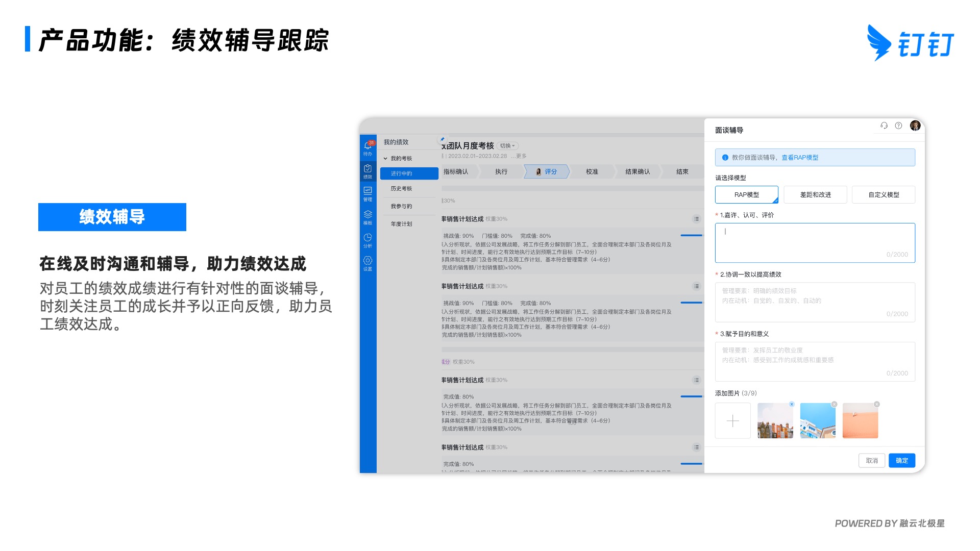980x551 pixels.
Task: Click the 查看RAP模型 link
Action: point(800,158)
